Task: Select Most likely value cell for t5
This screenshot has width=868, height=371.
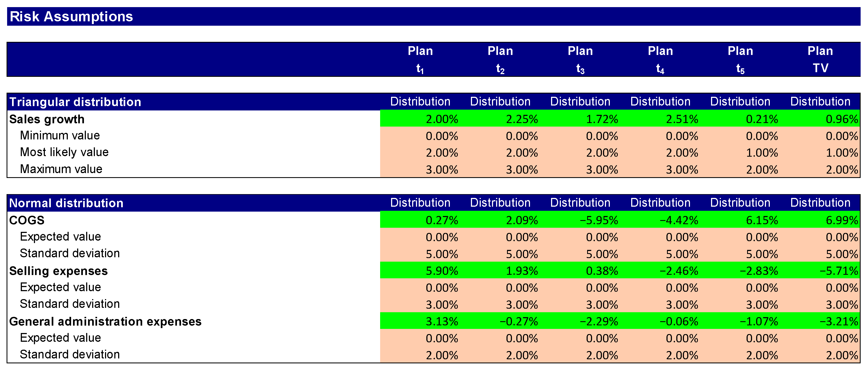Action: point(762,153)
